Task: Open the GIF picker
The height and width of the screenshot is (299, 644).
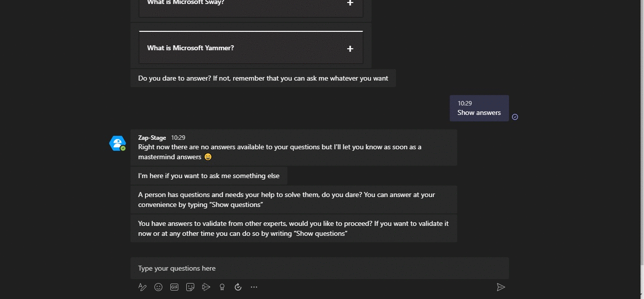Action: click(x=174, y=287)
